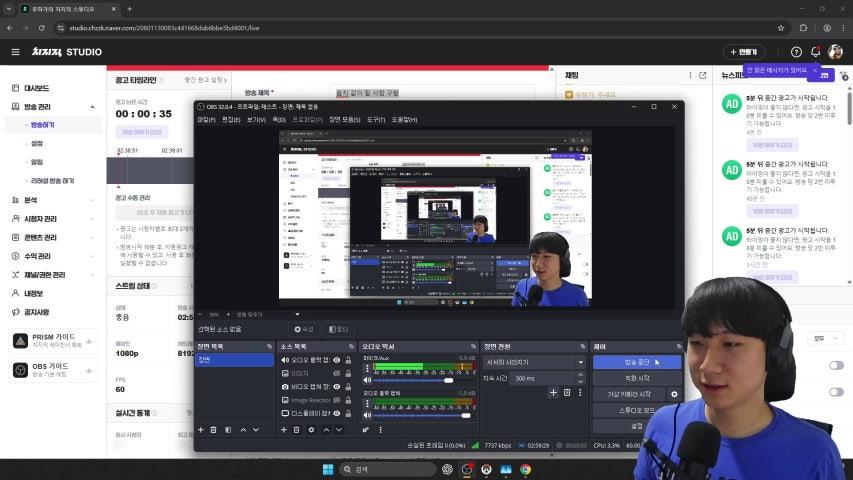Open the Chzzk Studio hamburger menu

pyautogui.click(x=15, y=52)
